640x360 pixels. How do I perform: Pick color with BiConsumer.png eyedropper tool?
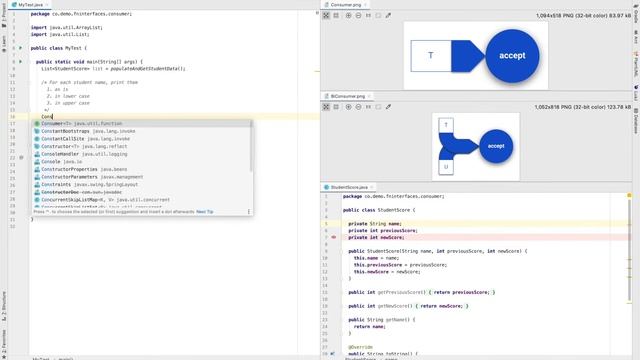(x=388, y=107)
